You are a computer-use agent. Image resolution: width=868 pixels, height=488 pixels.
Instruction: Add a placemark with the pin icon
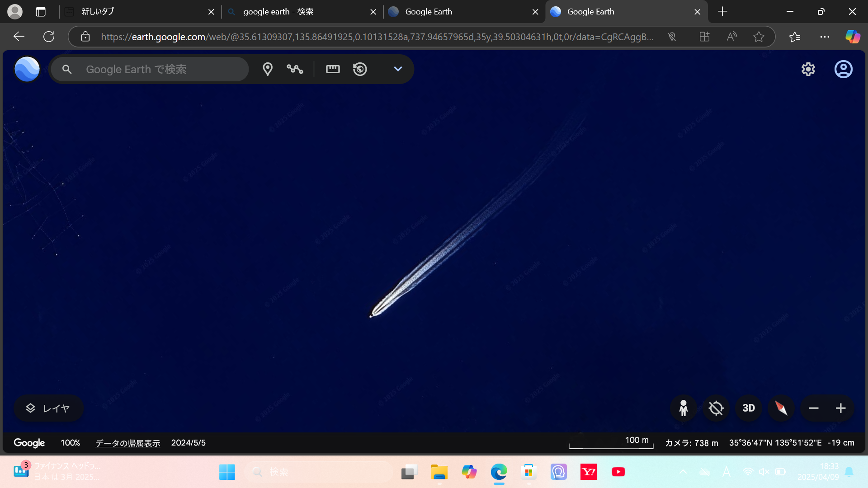[x=268, y=69]
